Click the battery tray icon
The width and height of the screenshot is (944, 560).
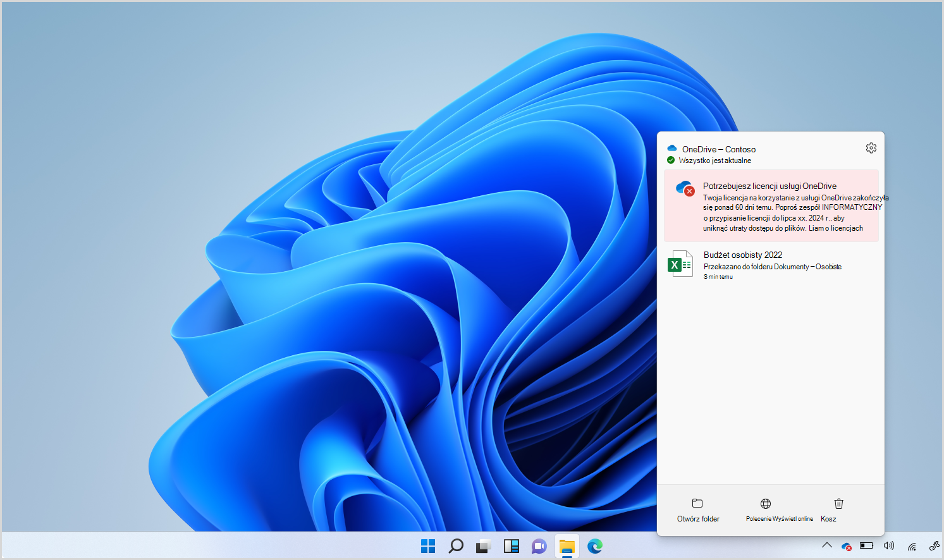point(866,545)
